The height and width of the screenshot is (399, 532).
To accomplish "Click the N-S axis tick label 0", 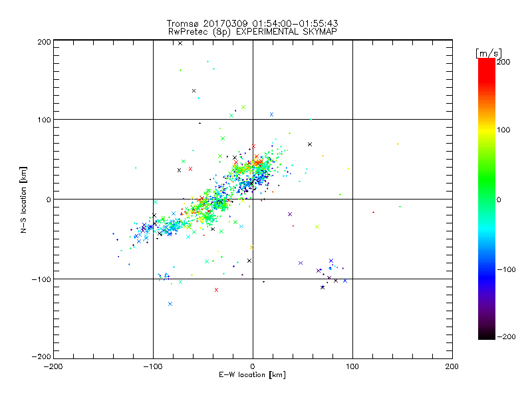I will (49, 199).
